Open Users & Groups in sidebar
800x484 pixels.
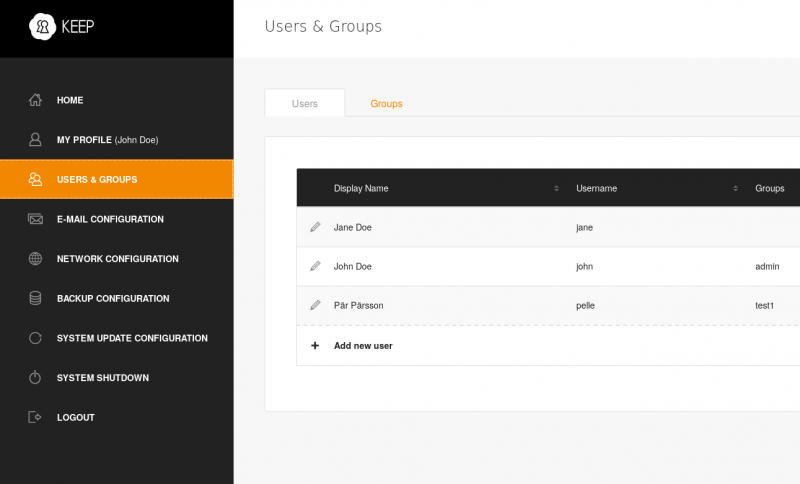click(x=97, y=180)
